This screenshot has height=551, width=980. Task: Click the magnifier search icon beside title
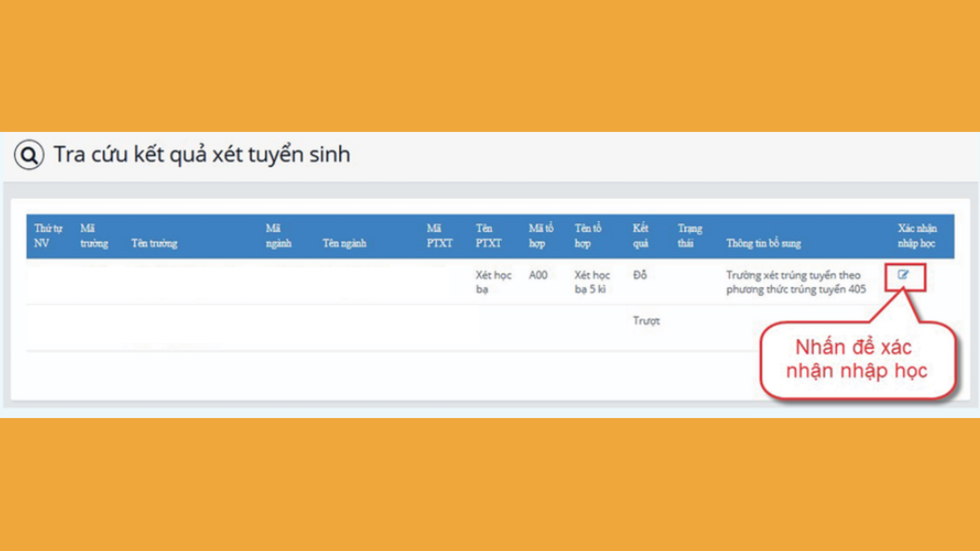tap(29, 154)
